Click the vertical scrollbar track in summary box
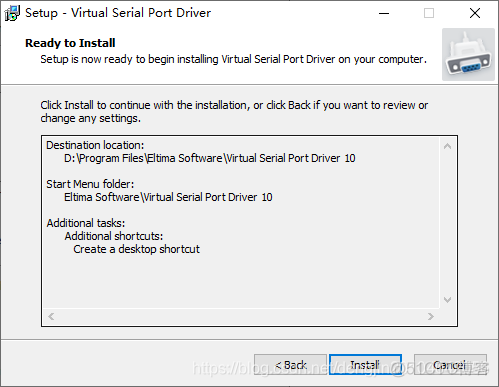The height and width of the screenshot is (387, 499). (448, 223)
